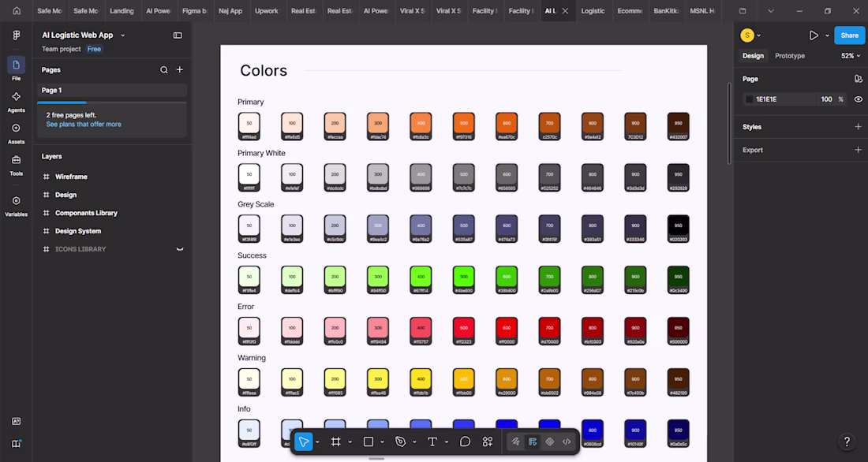Open the Figma main menu icon
The width and height of the screenshot is (868, 462).
[16, 35]
